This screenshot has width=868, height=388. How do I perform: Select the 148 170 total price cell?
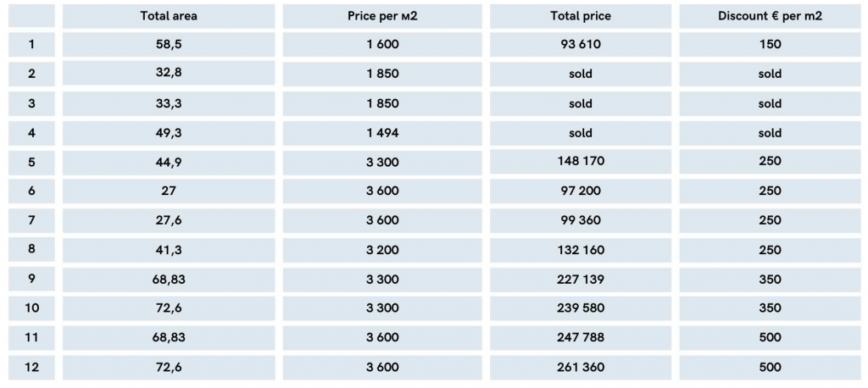point(581,161)
